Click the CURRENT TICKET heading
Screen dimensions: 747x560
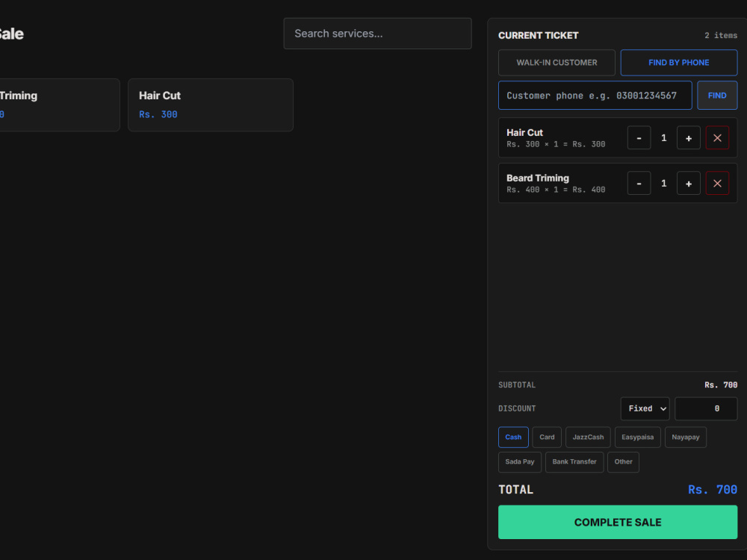[539, 35]
